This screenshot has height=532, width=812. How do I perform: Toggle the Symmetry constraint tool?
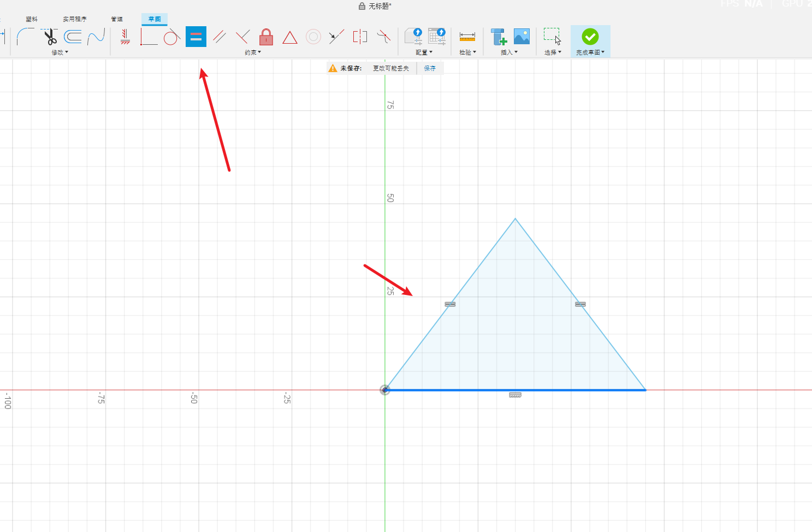coord(360,37)
